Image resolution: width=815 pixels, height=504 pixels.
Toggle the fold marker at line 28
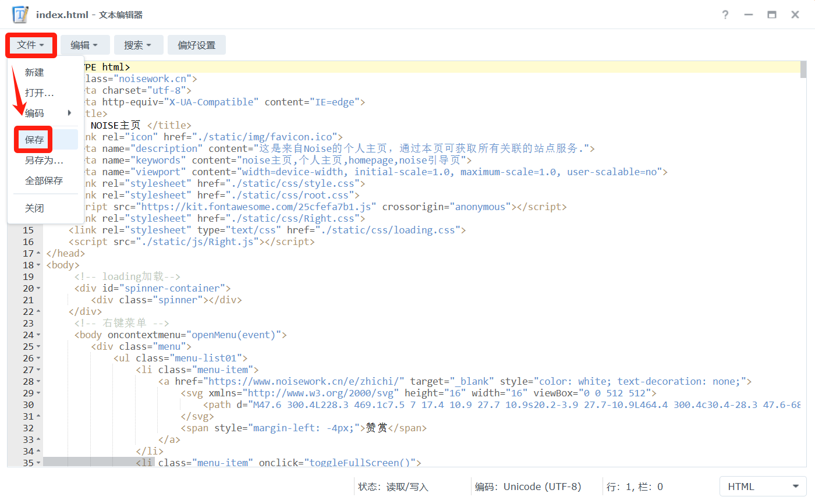[38, 382]
